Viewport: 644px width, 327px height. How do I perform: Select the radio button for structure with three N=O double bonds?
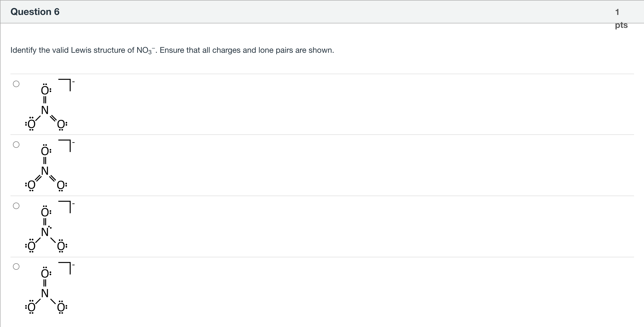16,145
